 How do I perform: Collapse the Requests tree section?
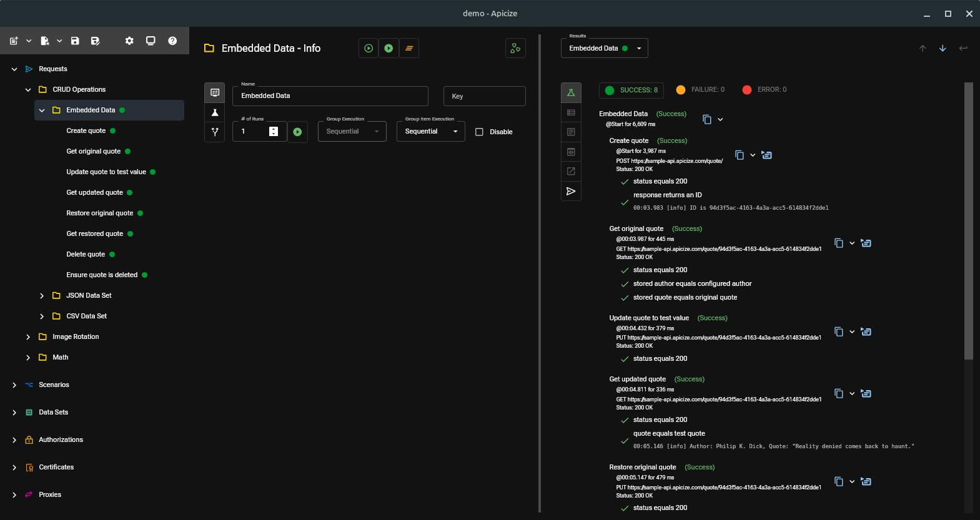coord(14,69)
